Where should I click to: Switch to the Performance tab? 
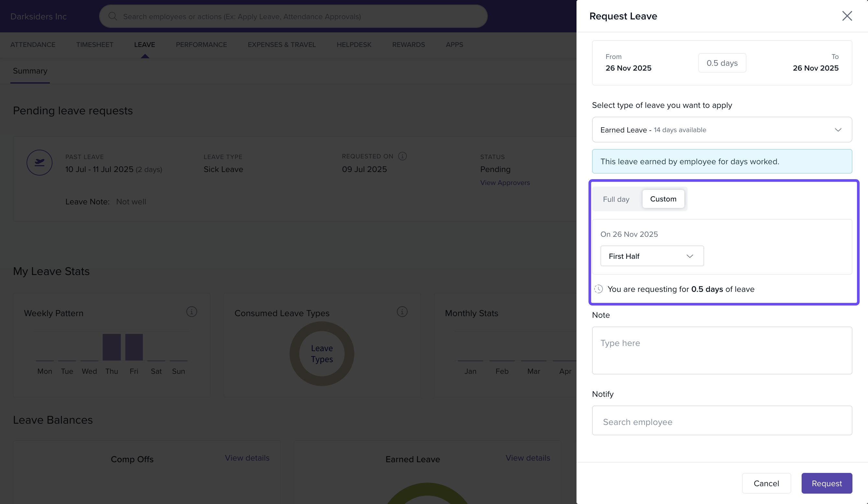(201, 45)
